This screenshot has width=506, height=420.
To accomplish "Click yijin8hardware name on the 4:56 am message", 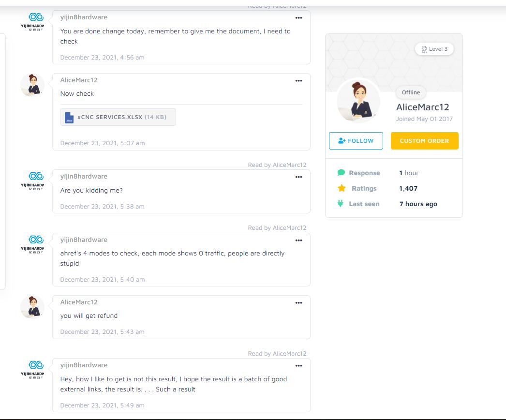I will [x=84, y=17].
